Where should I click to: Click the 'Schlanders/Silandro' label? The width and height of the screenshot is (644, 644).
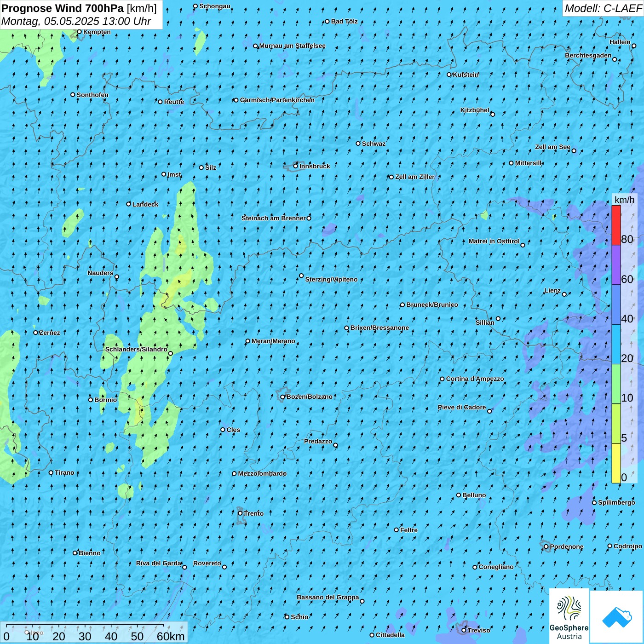[x=136, y=349]
